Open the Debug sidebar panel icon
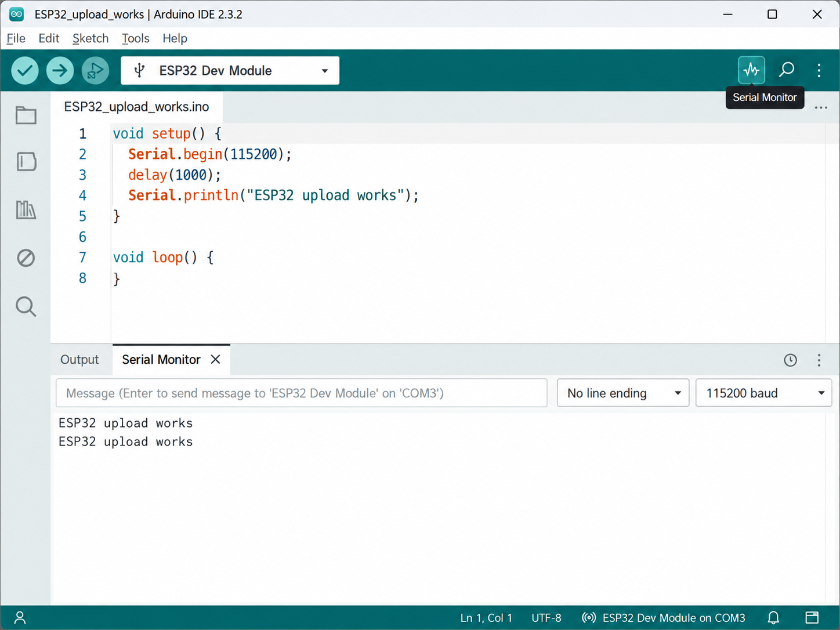 click(x=26, y=258)
